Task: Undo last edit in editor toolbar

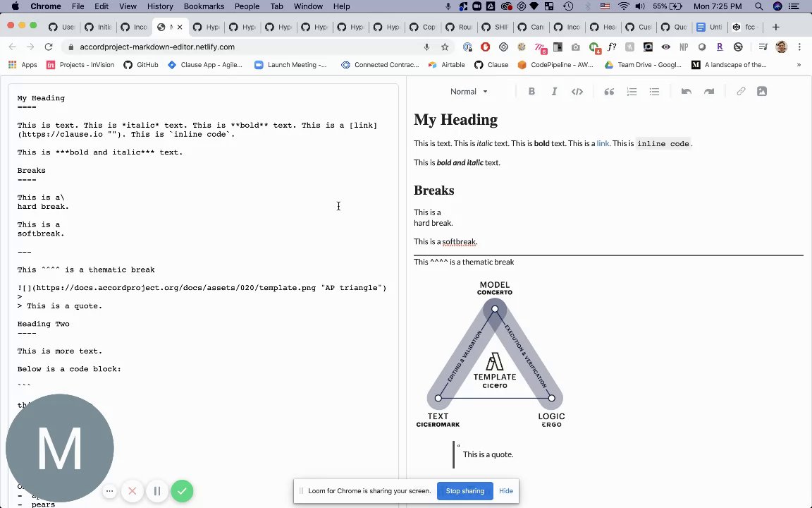Action: 686,91
